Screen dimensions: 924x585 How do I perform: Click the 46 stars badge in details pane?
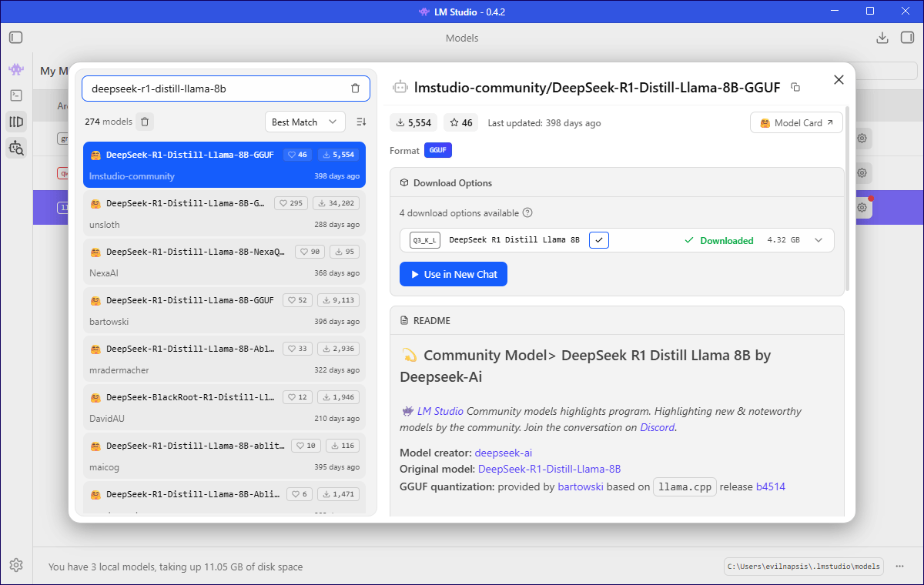point(460,122)
